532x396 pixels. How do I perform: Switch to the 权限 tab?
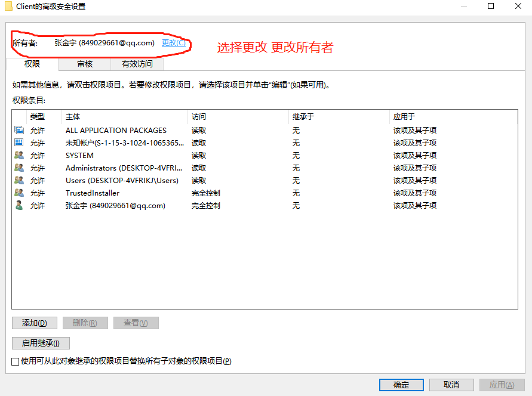pos(32,64)
